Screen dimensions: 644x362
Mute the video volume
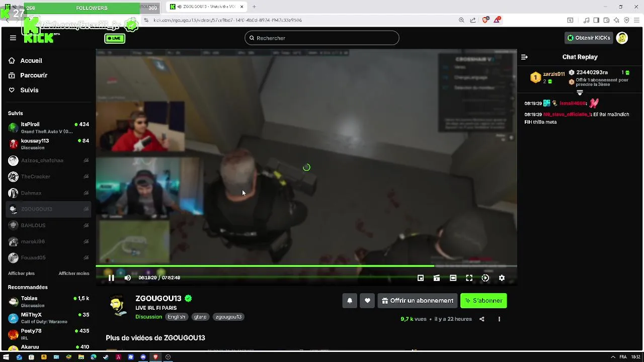pyautogui.click(x=127, y=278)
